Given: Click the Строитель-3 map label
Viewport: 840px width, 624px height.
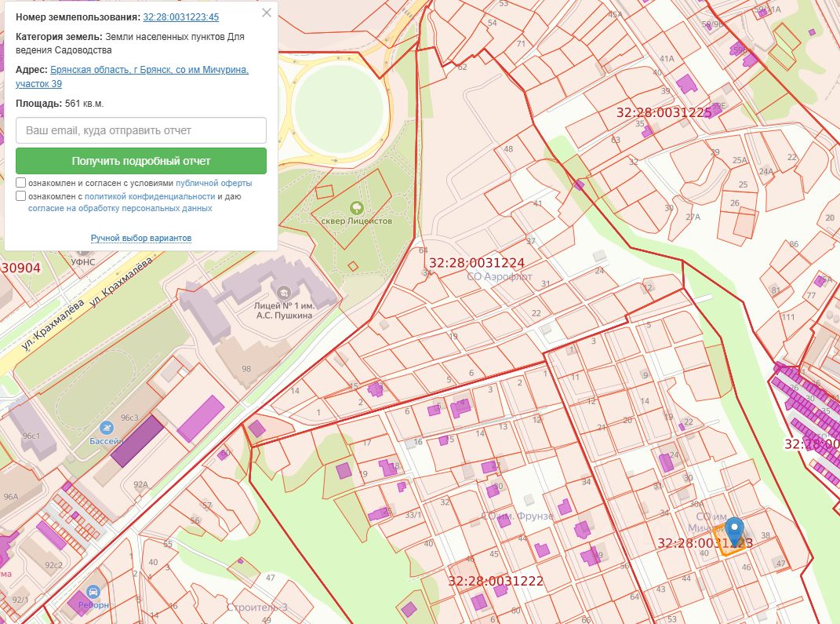Looking at the screenshot, I should pos(257,608).
